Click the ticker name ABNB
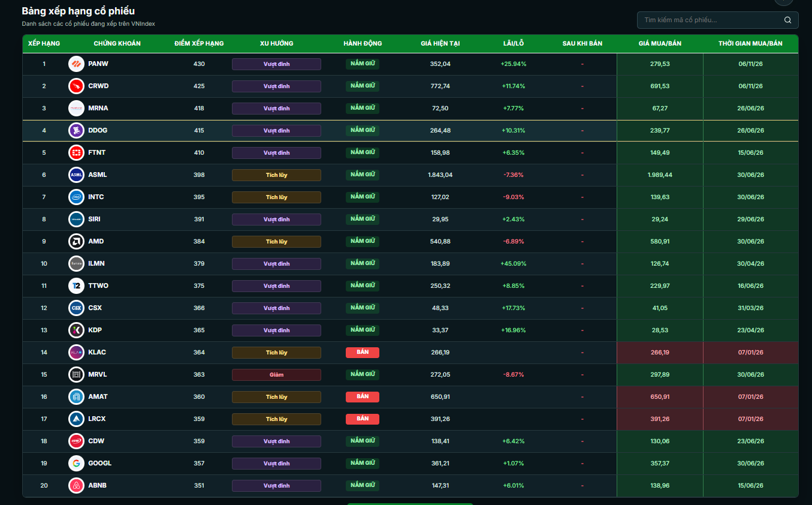The image size is (812, 505). [97, 485]
